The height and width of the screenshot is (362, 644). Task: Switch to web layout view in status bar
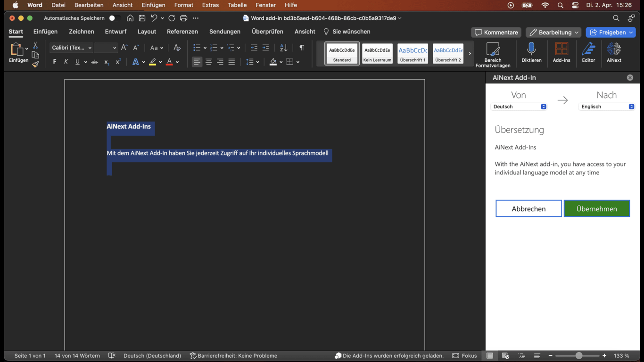pos(505,356)
